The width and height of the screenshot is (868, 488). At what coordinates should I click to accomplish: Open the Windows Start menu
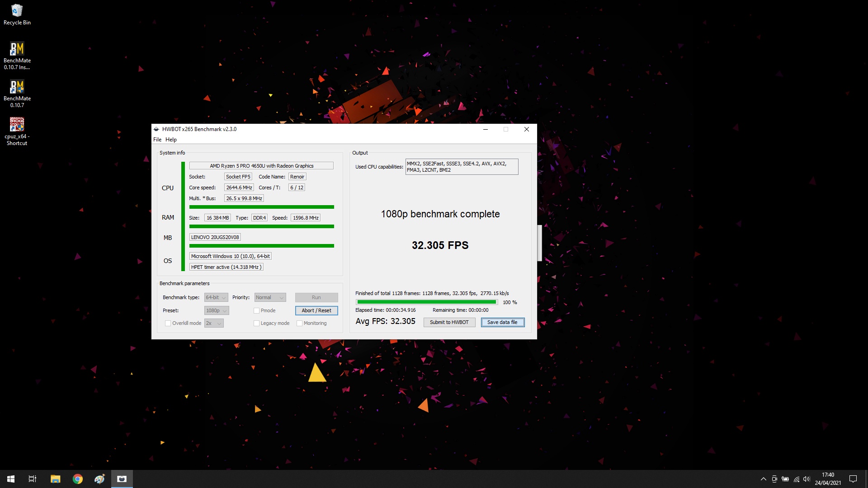pos(11,479)
